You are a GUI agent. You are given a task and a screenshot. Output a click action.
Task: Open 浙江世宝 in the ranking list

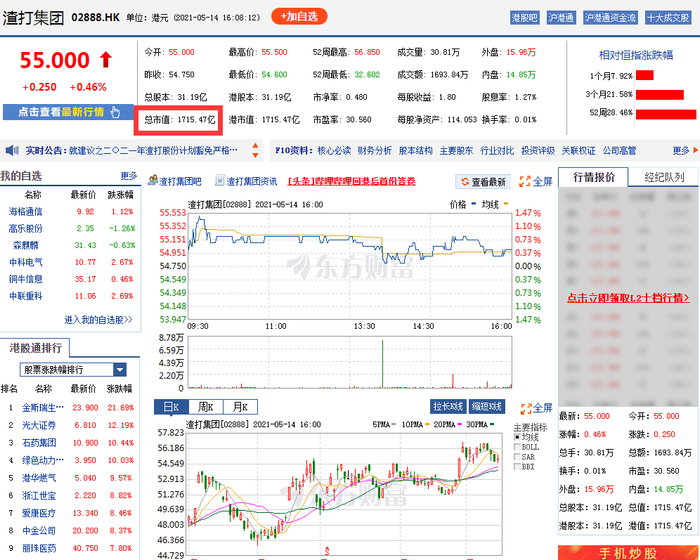pyautogui.click(x=39, y=495)
